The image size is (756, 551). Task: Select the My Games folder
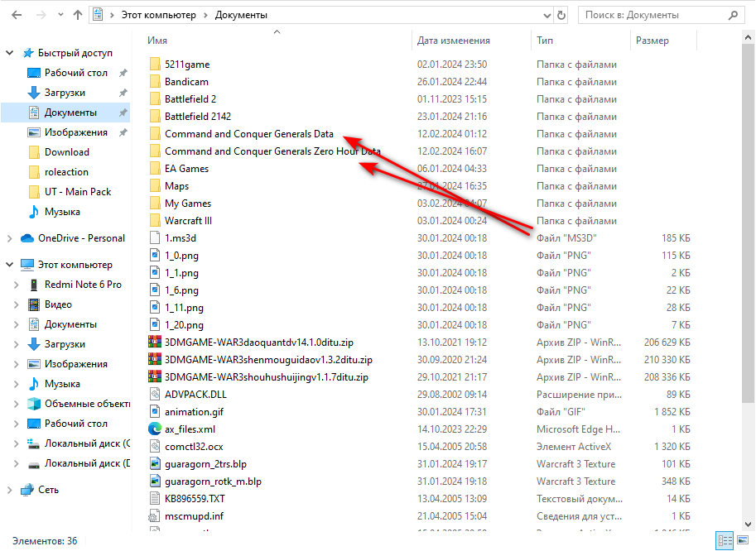tap(188, 204)
